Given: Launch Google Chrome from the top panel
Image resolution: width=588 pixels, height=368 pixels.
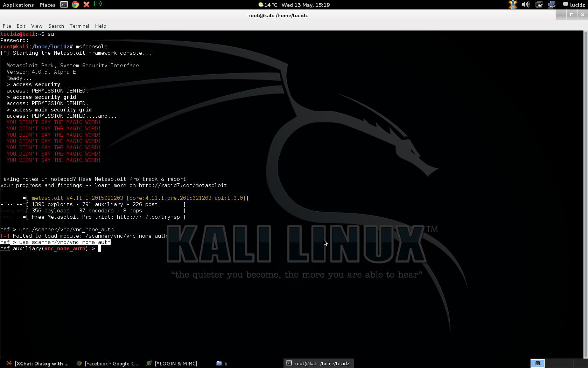Looking at the screenshot, I should point(75,5).
